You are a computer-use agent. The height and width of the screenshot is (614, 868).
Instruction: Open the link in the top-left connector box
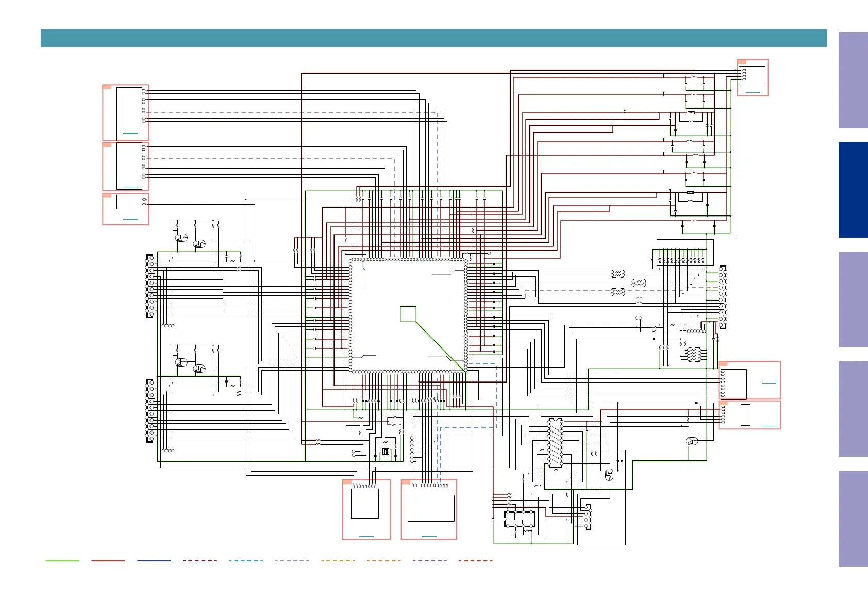130,133
